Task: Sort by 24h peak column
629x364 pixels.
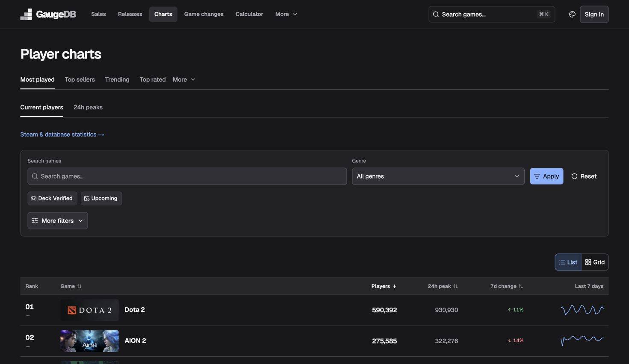Action: click(443, 286)
